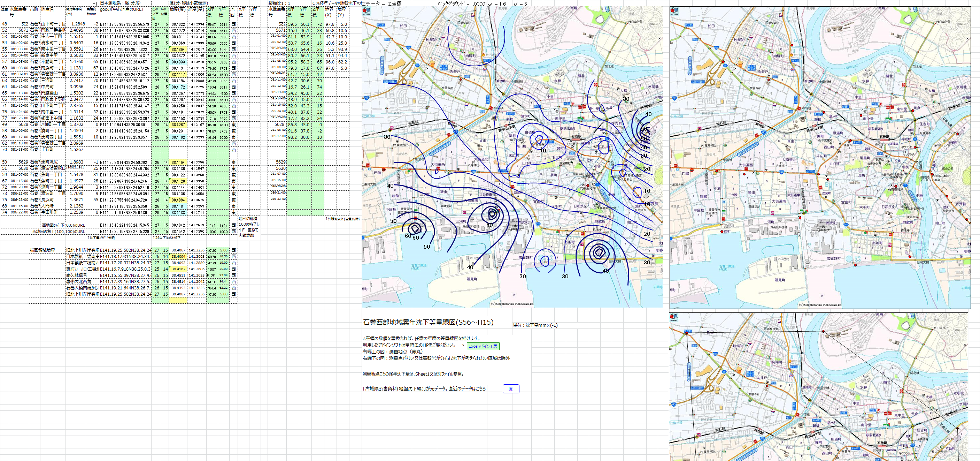Select the URL cell E141.22.3.755N38.24.34.720
Screen dimensions: 980x461
[125, 200]
